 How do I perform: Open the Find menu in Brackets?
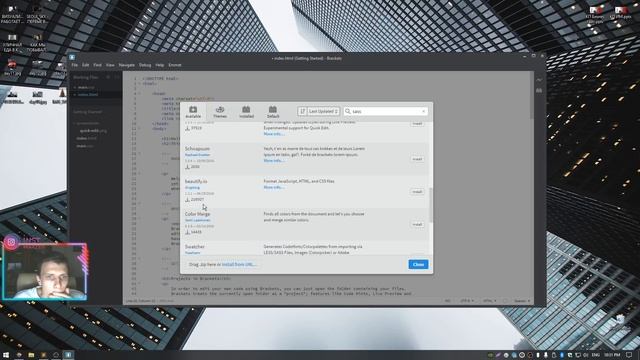[x=97, y=65]
